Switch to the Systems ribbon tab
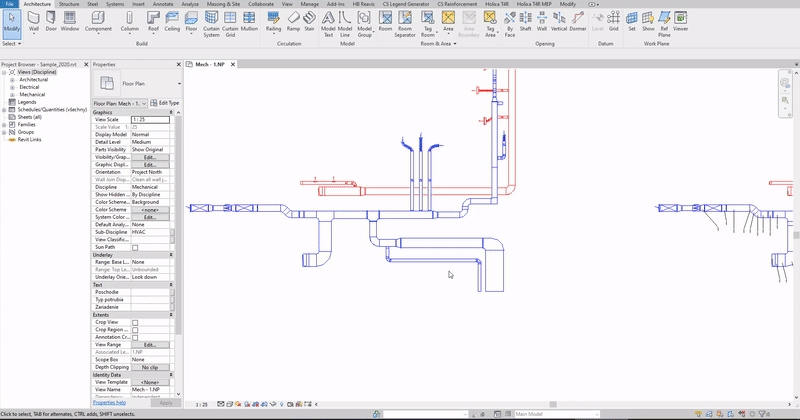 116,4
